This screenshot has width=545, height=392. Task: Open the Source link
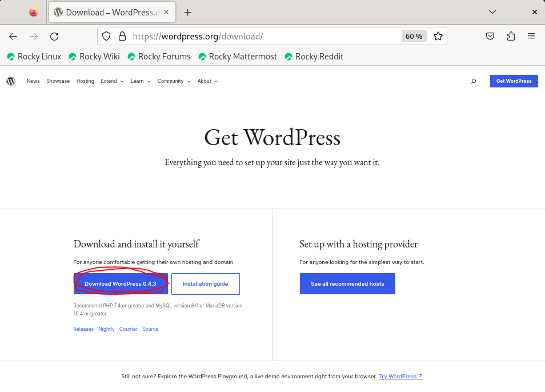(x=150, y=329)
